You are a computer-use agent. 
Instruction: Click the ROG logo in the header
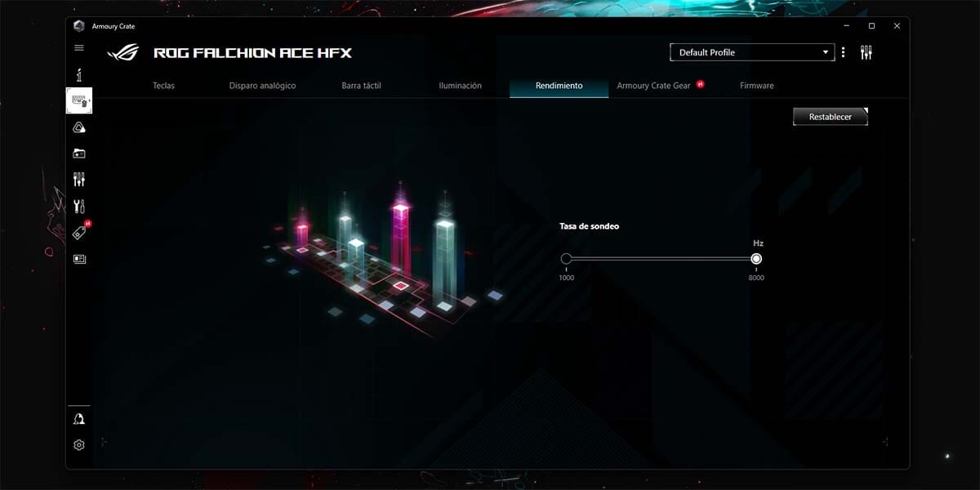[x=122, y=53]
